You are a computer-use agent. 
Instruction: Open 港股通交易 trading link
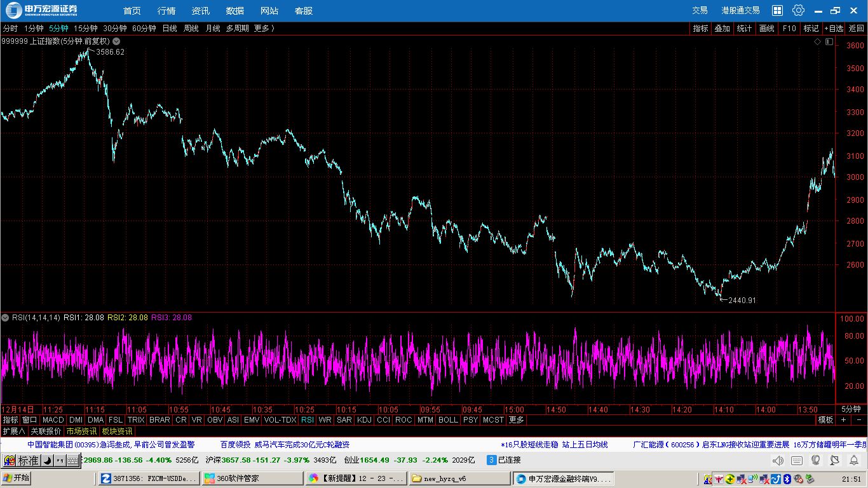pyautogui.click(x=740, y=11)
